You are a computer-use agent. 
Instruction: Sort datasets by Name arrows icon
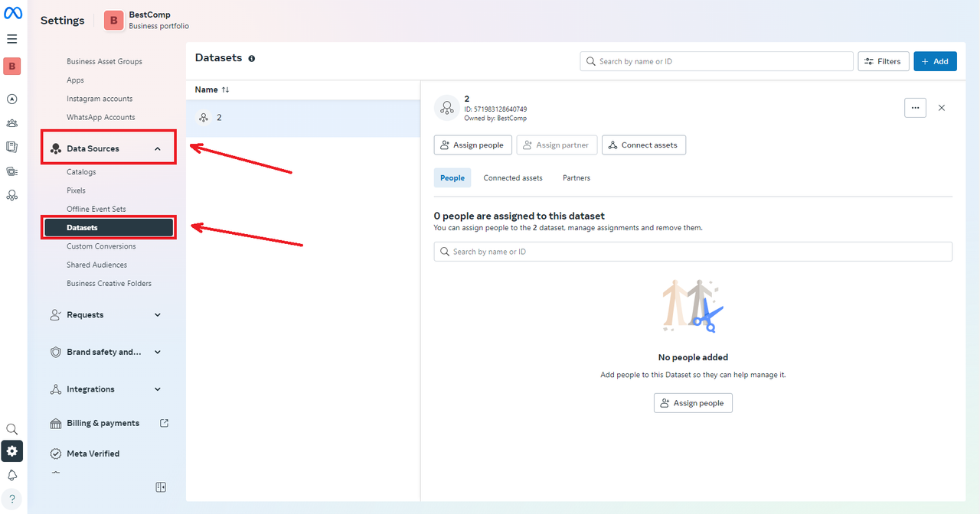(226, 89)
